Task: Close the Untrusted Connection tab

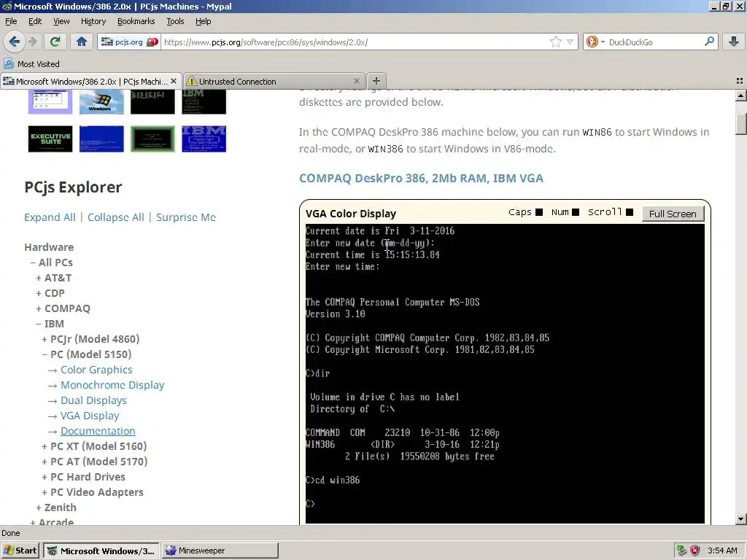Action: 356,81
